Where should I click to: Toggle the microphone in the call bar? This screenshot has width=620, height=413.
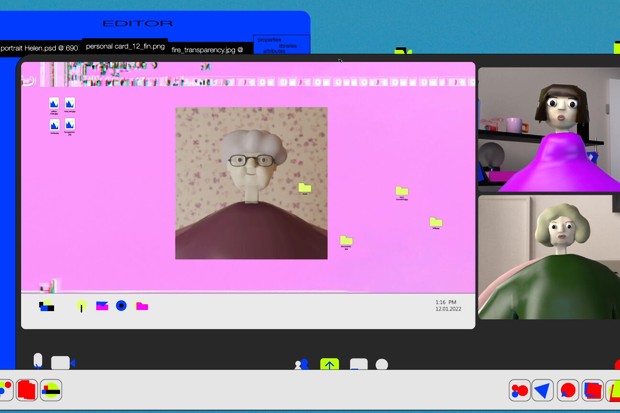38,361
